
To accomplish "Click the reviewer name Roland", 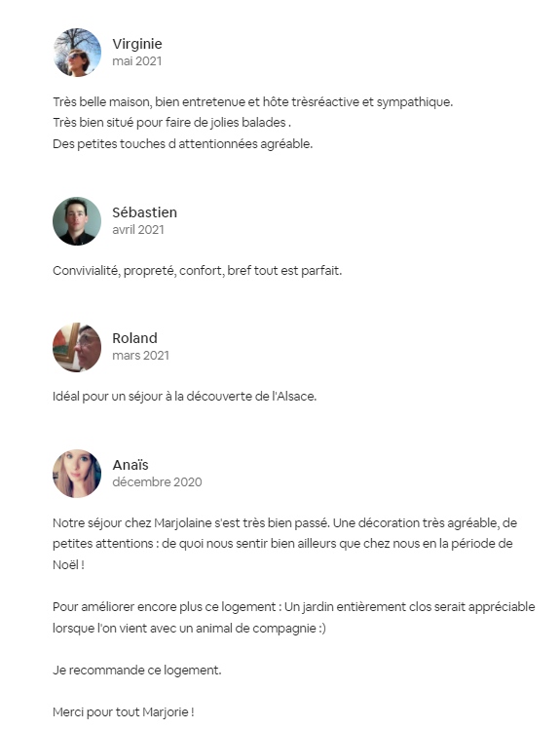I will (134, 338).
